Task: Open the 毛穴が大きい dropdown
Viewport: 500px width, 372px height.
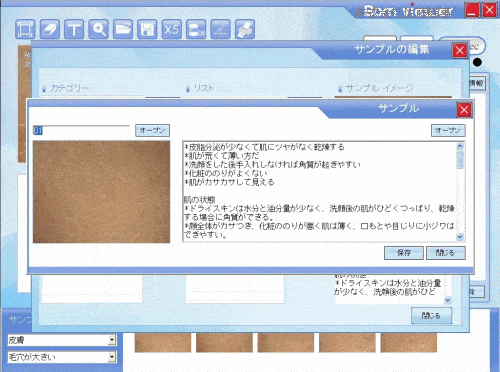Action: (112, 357)
